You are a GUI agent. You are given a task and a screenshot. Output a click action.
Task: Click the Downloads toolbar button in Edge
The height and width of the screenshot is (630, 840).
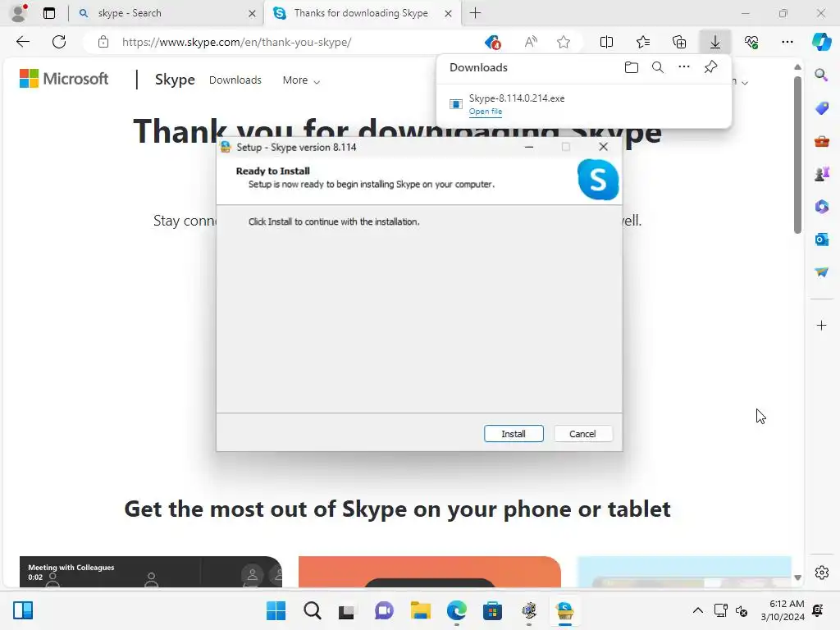(714, 42)
